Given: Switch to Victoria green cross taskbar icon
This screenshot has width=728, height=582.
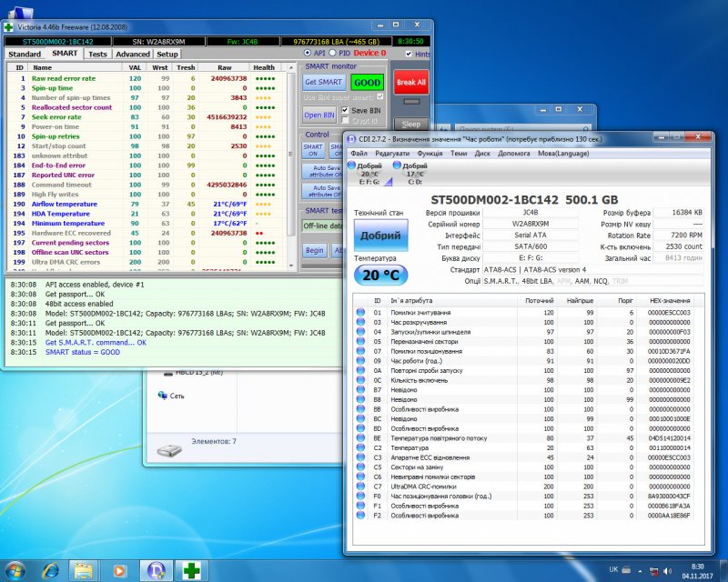Looking at the screenshot, I should pyautogui.click(x=193, y=569).
